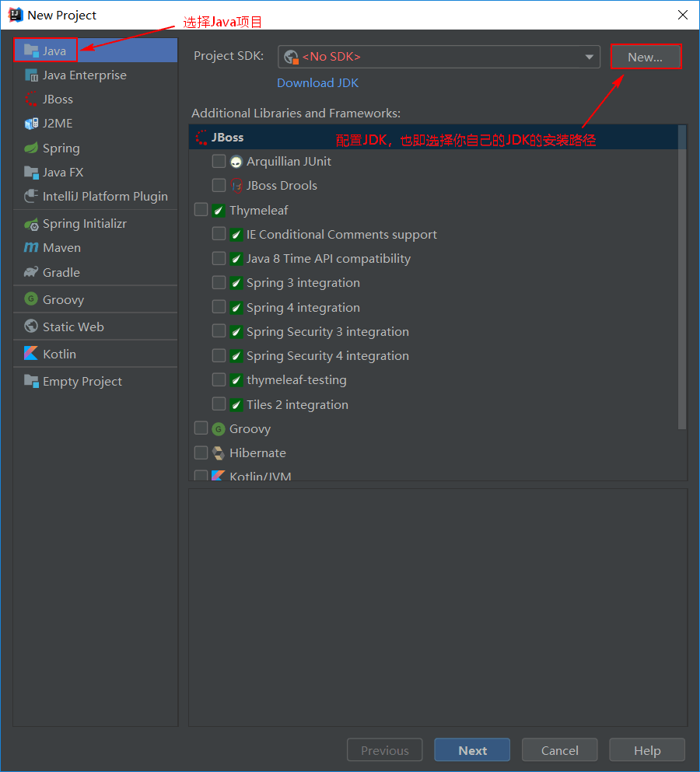Screen dimensions: 700x772
Task: Click 'Spring Security 4 integration' label
Action: pos(327,355)
